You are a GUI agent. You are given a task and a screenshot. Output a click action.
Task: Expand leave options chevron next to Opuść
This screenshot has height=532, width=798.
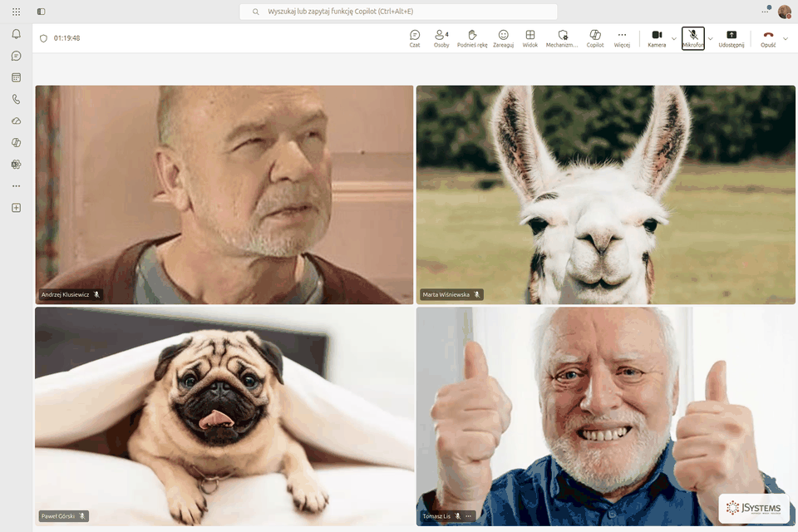point(786,39)
